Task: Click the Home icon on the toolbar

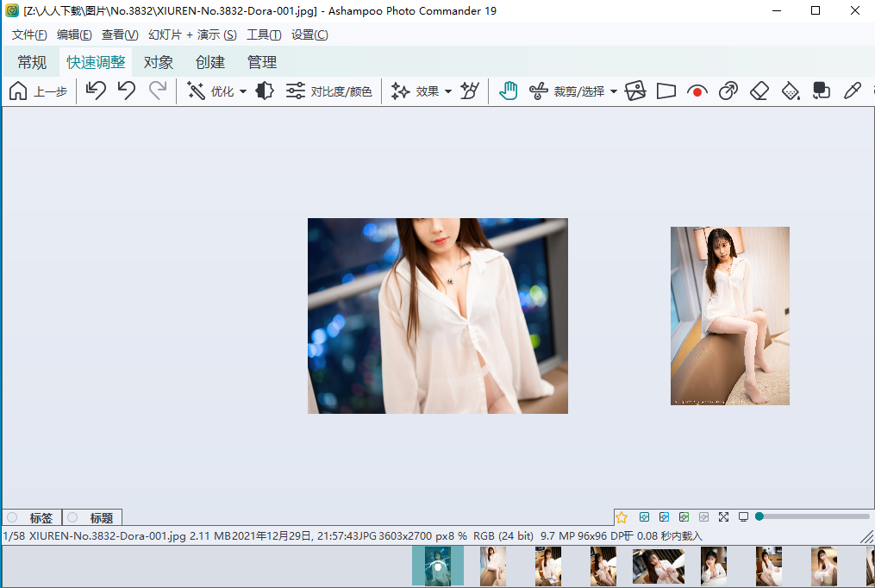Action: pyautogui.click(x=17, y=90)
